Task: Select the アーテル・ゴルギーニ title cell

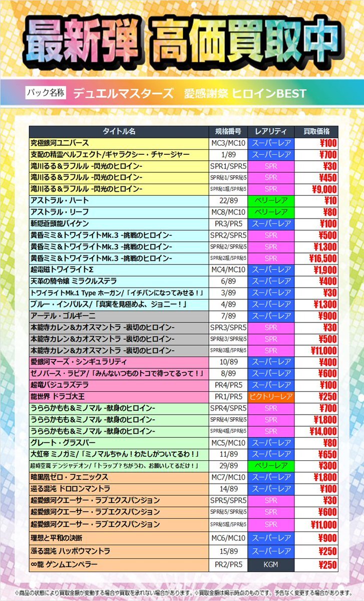Action: click(119, 316)
